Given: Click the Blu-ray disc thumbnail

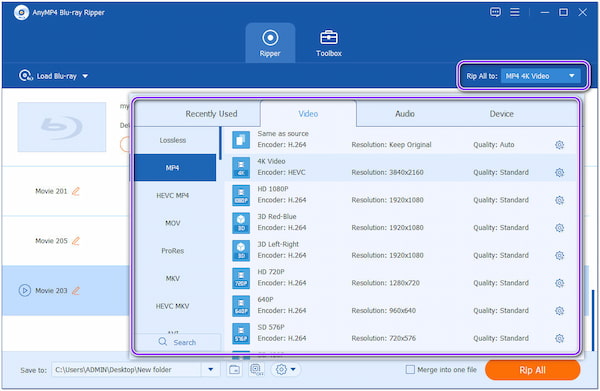Looking at the screenshot, I should (x=62, y=127).
